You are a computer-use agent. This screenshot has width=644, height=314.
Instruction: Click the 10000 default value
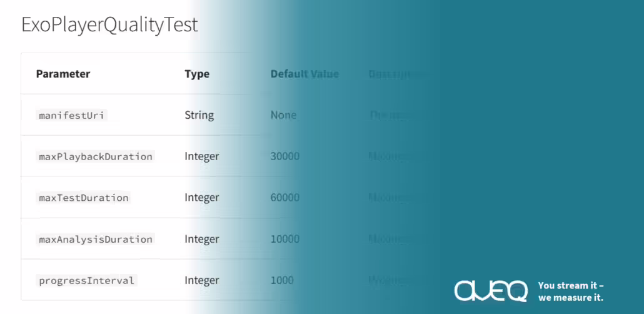pos(284,239)
